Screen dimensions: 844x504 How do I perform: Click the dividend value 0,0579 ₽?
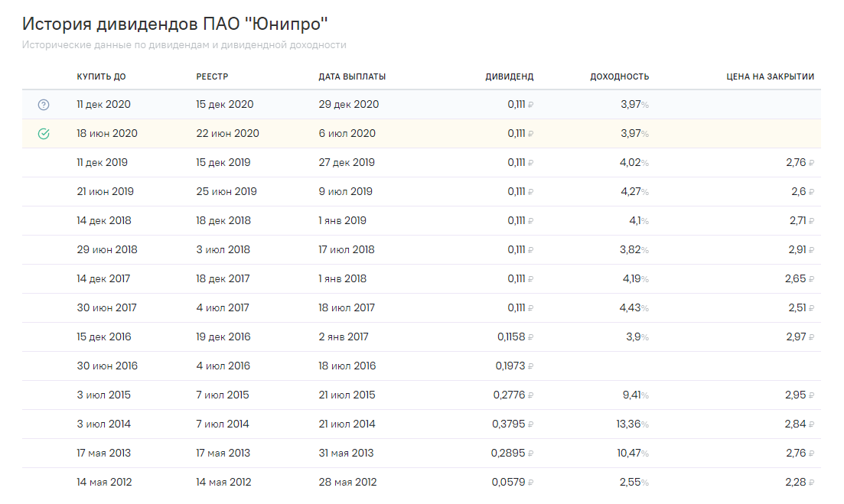(x=513, y=482)
